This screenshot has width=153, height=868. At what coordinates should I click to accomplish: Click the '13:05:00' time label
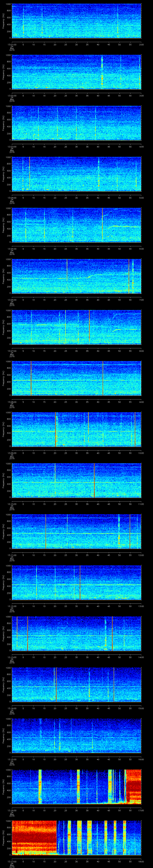point(12,249)
